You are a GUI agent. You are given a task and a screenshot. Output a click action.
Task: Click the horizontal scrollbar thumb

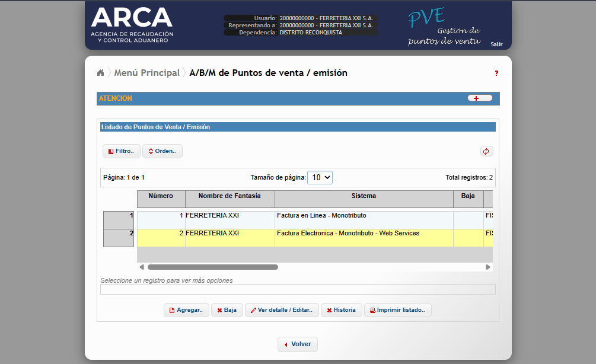[213, 267]
